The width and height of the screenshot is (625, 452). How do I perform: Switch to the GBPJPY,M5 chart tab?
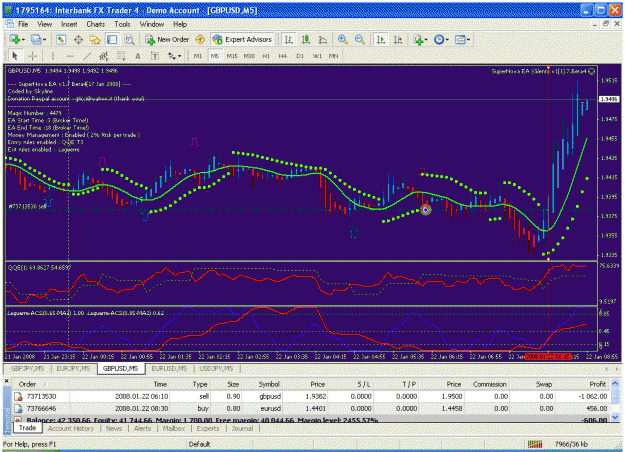coord(27,368)
